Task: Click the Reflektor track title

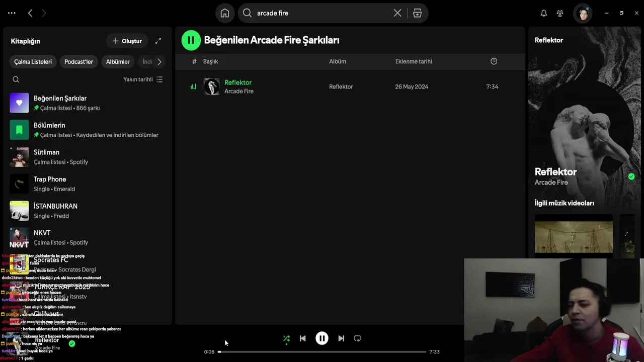Action: pyautogui.click(x=238, y=82)
